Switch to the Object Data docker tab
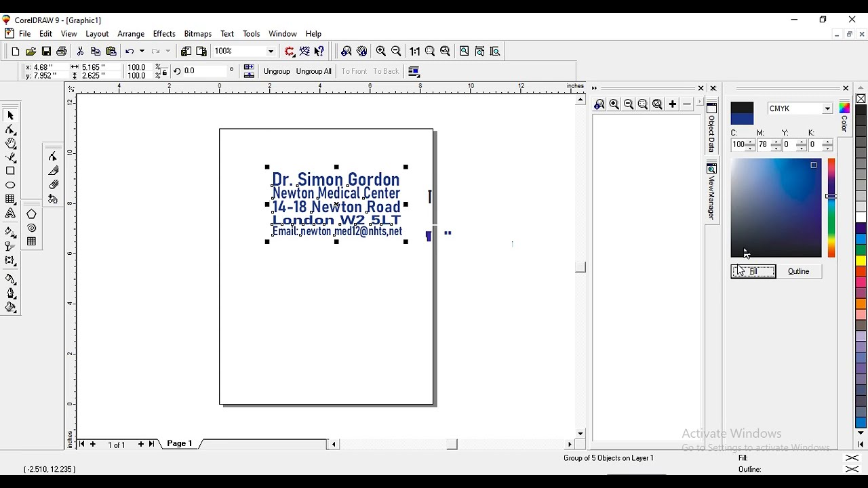868x488 pixels. click(x=712, y=128)
